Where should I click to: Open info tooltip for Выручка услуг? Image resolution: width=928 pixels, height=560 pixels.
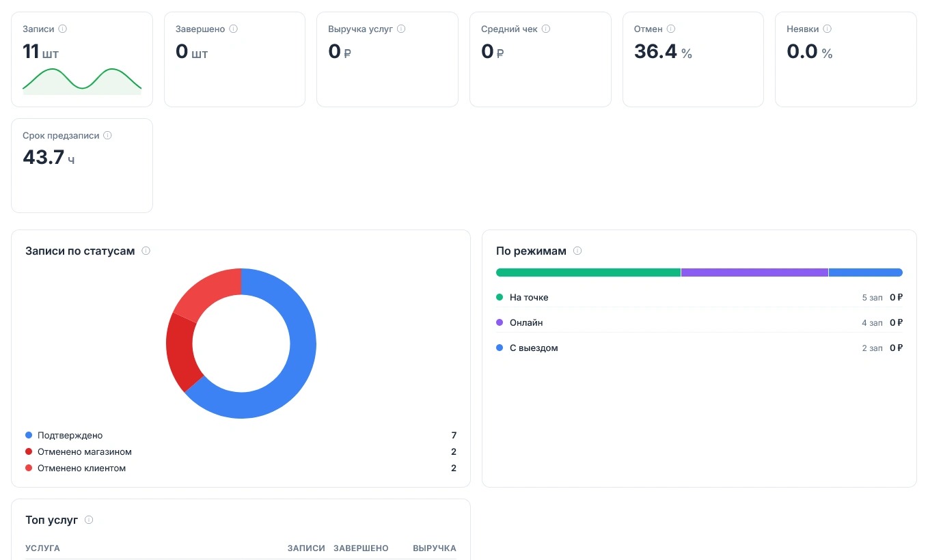click(401, 29)
